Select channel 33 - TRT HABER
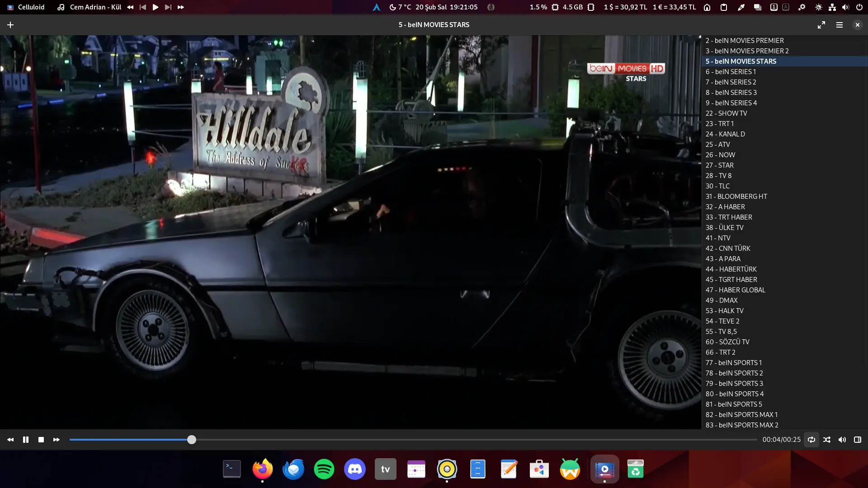Screen dimensions: 868x488 click(785, 217)
